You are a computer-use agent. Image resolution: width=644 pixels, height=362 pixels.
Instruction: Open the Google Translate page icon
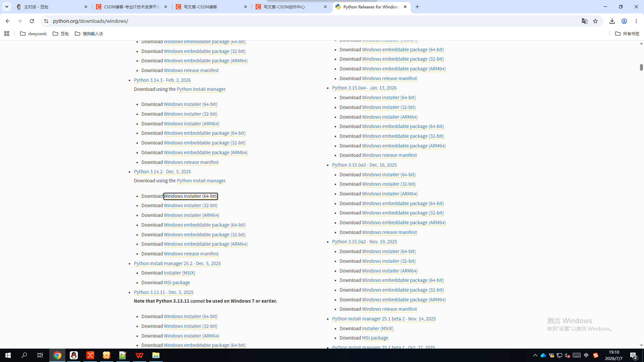click(585, 21)
